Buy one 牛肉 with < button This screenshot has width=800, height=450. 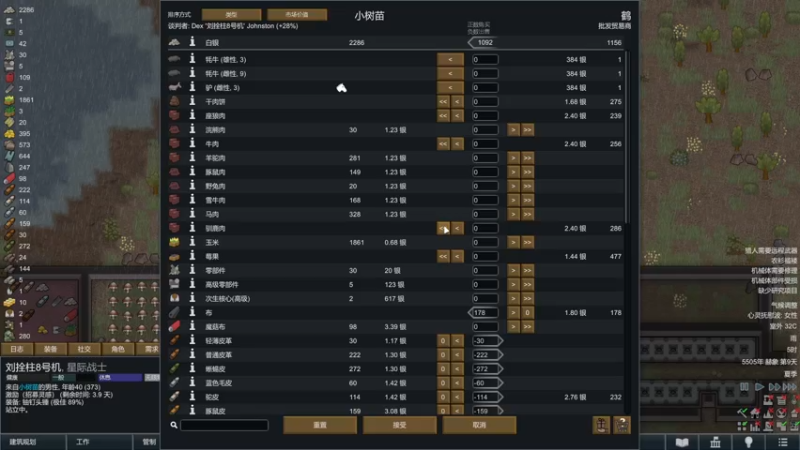(457, 143)
